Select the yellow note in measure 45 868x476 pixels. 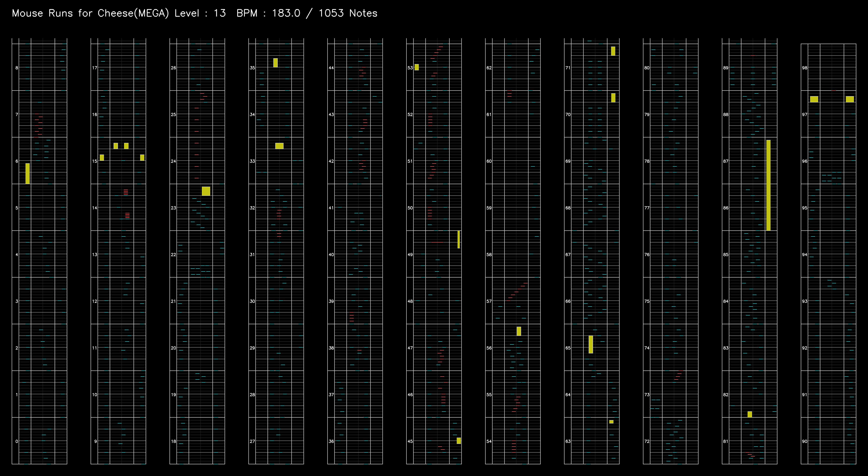459,441
